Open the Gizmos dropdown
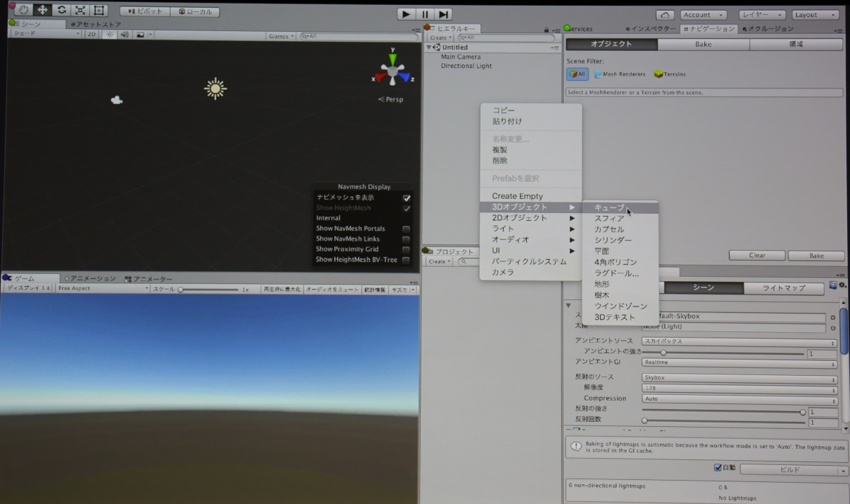Screen dimensions: 850x504 click(x=280, y=35)
